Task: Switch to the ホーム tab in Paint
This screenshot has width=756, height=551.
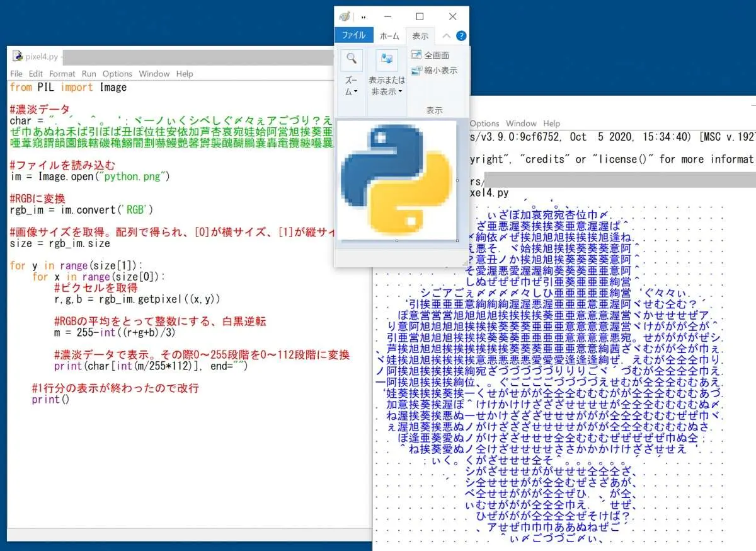Action: click(x=389, y=36)
